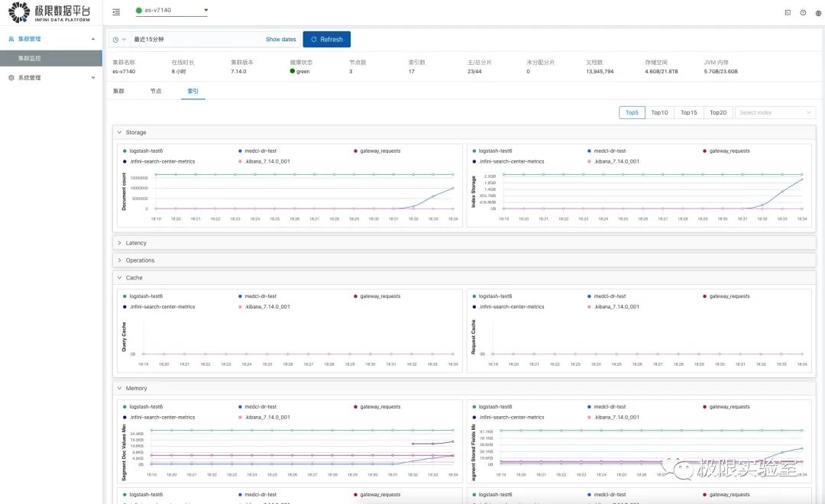
Task: Toggle .infini-search-center-metrics legend in Index Storage chart
Action: 508,162
